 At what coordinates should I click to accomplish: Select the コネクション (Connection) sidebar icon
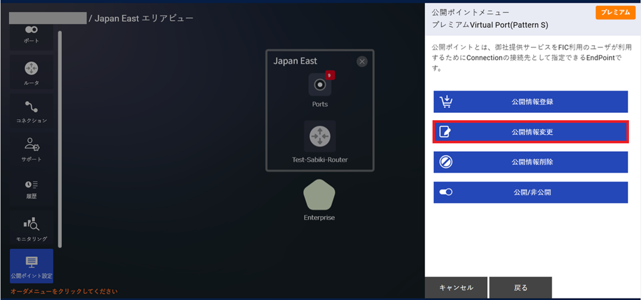point(31,107)
